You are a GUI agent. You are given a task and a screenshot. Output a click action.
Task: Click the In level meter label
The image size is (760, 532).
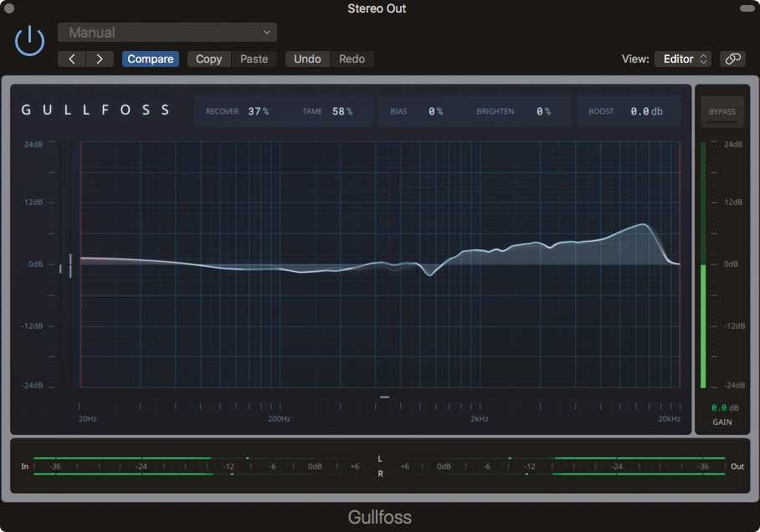coord(25,467)
